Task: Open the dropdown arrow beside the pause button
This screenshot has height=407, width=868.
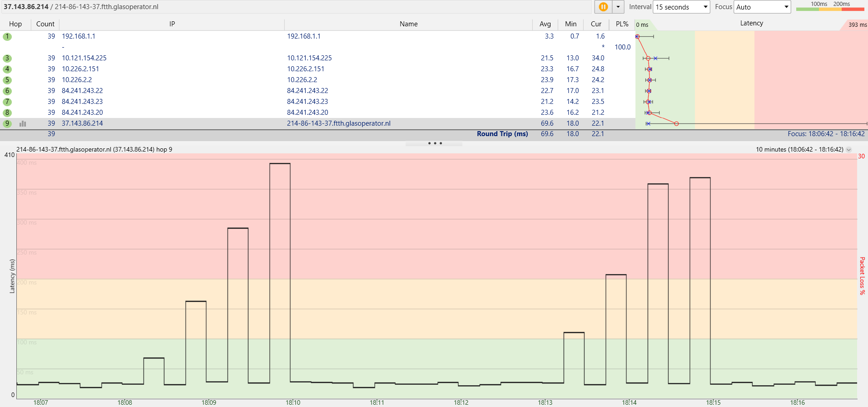Action: click(618, 7)
